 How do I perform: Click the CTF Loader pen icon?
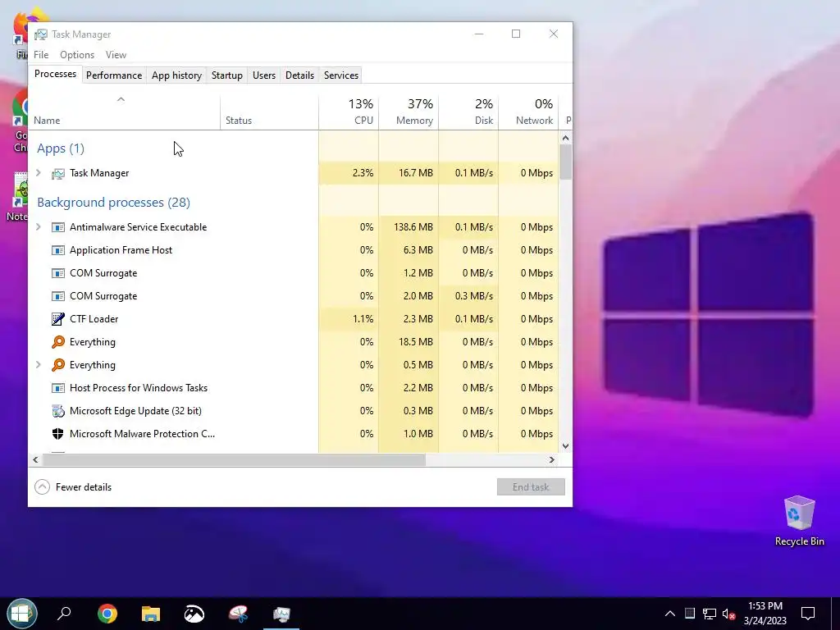coord(58,319)
